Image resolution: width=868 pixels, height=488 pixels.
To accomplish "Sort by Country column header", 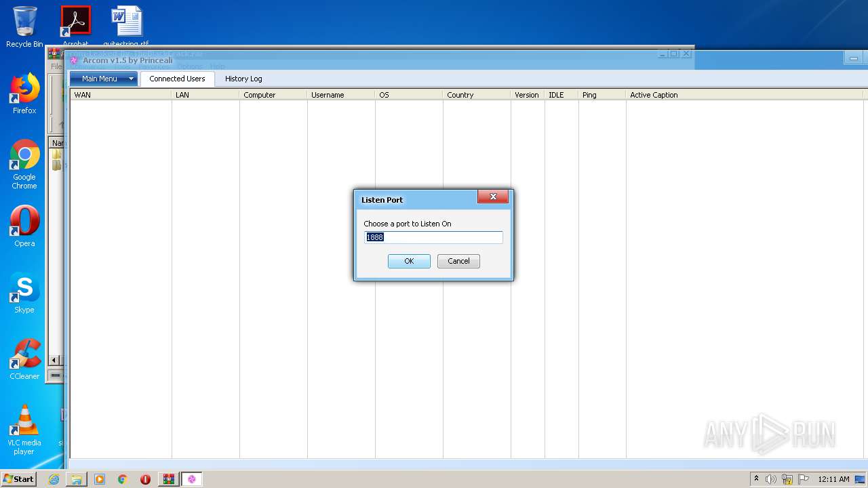I will 477,95.
